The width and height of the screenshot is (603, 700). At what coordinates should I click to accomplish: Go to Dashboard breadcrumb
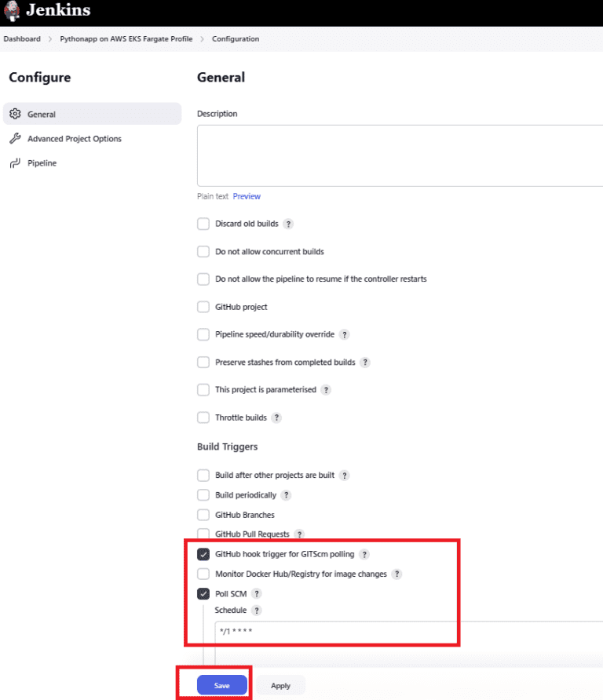point(22,38)
